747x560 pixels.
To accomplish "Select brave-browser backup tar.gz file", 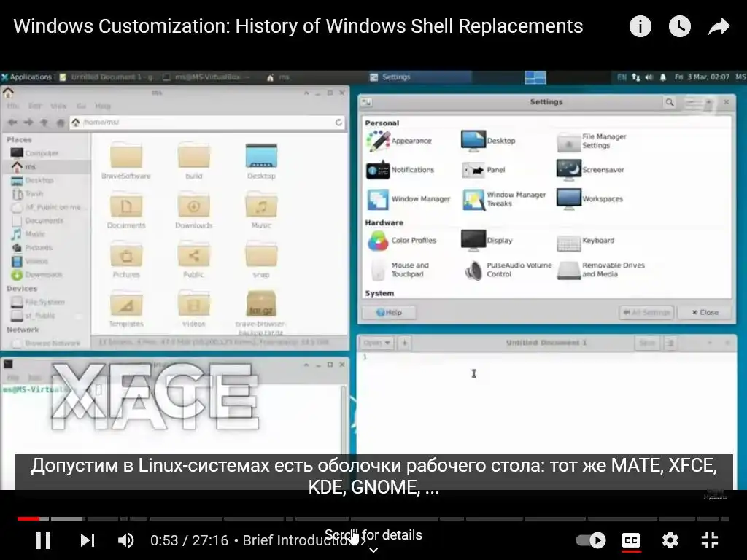I will 261,312.
